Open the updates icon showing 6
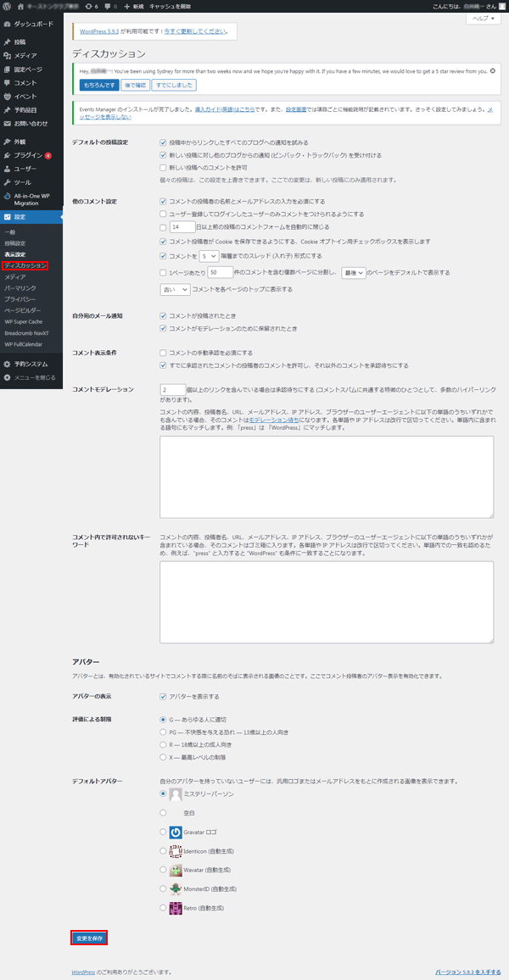Viewport: 509px width, 980px height. click(87, 6)
